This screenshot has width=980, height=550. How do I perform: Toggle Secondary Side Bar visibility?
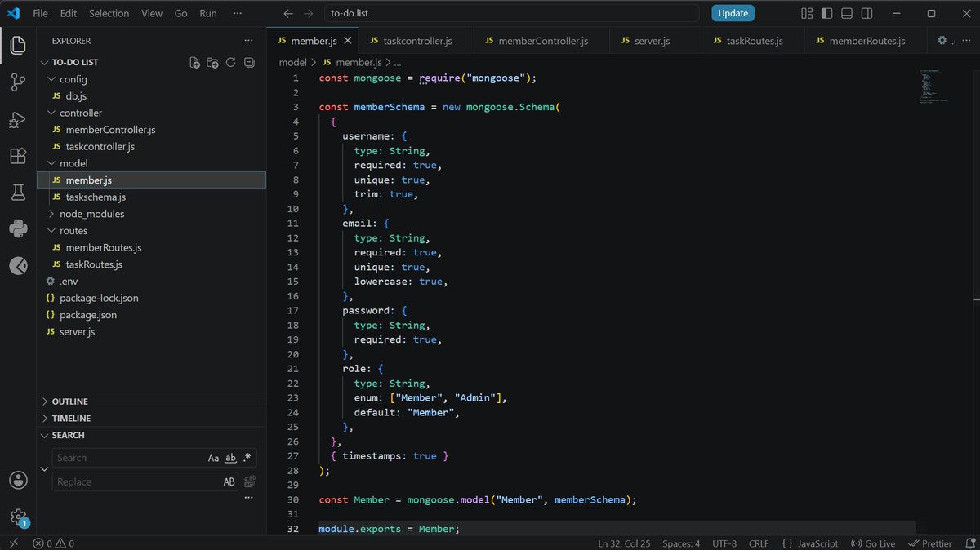(867, 13)
